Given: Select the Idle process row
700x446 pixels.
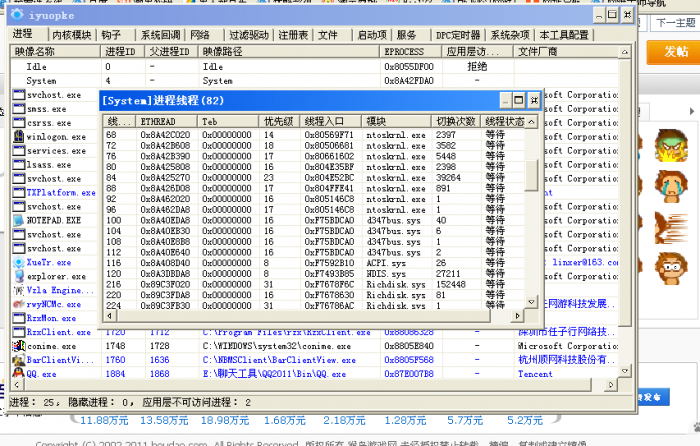Looking at the screenshot, I should (315, 67).
